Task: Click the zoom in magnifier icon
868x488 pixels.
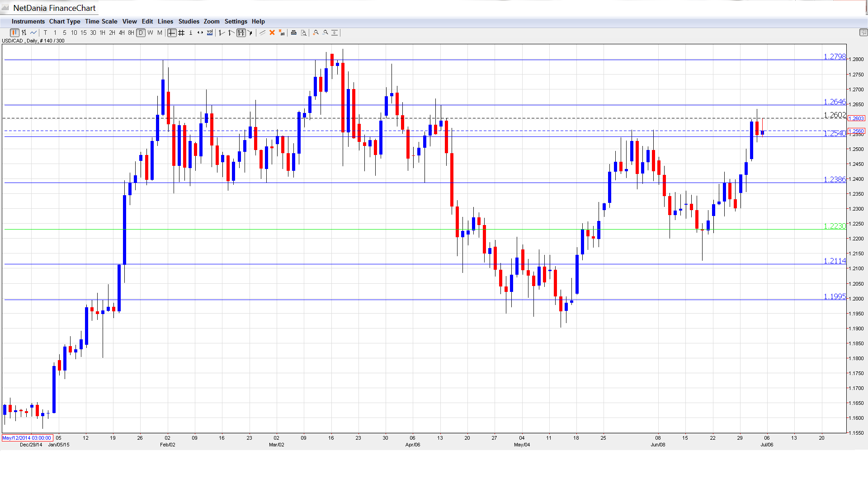Action: (316, 33)
